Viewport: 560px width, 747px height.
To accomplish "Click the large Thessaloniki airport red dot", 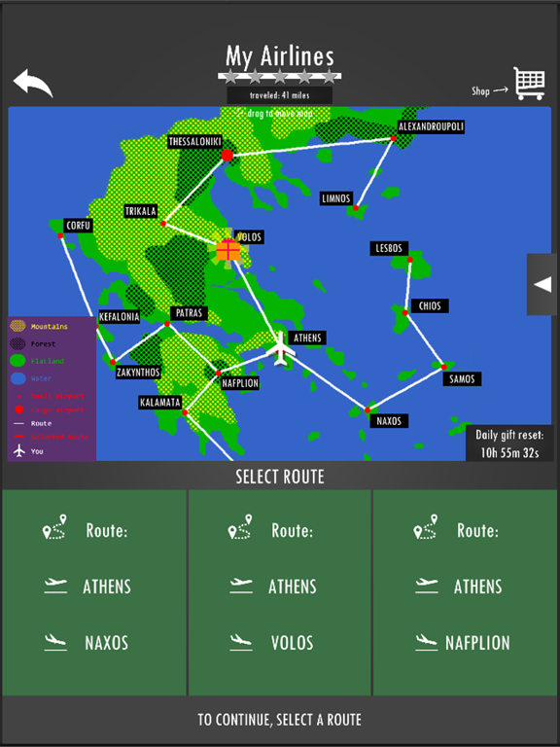I will 227,156.
